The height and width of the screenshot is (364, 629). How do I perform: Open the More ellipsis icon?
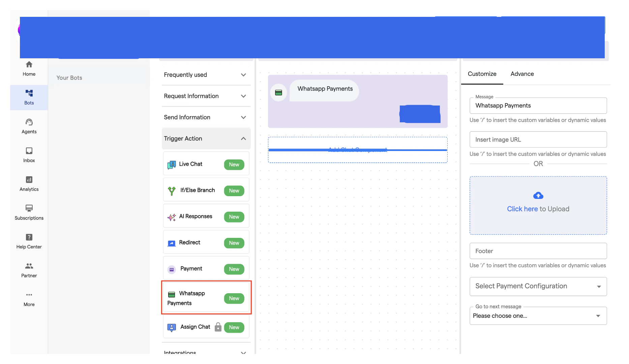pos(29,295)
